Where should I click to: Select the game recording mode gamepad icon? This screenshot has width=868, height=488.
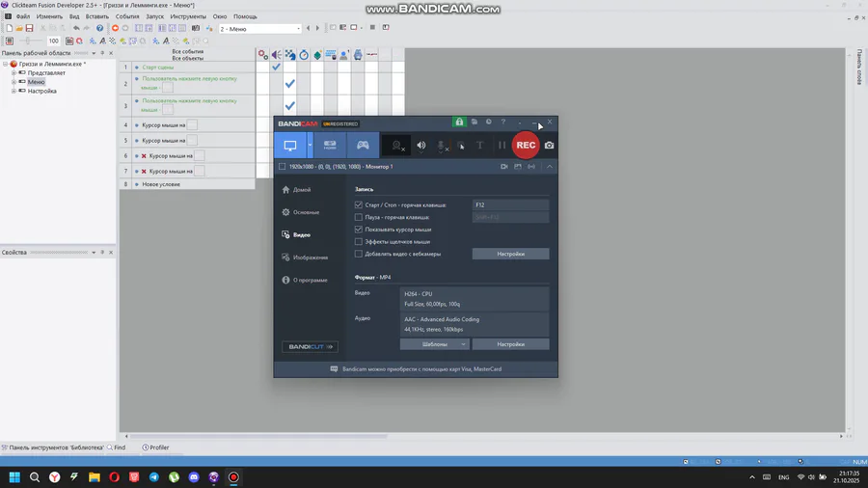click(363, 146)
